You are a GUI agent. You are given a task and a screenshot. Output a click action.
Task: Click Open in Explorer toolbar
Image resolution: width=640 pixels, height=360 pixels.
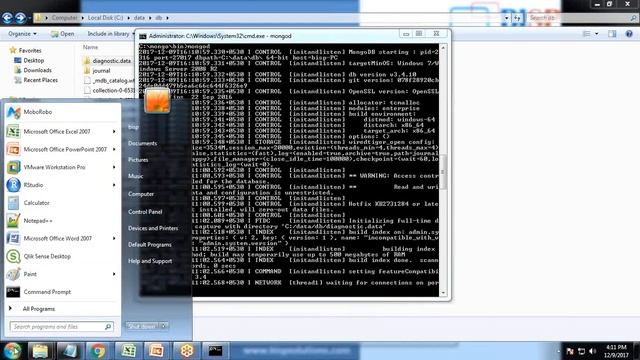[62, 34]
